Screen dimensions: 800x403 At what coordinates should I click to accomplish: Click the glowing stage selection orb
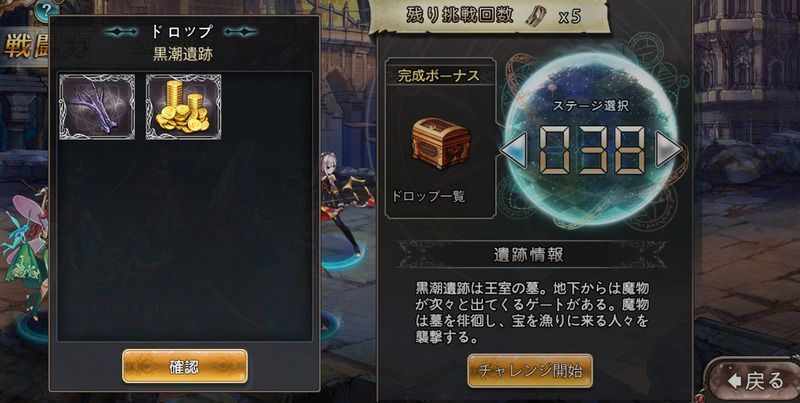(591, 139)
